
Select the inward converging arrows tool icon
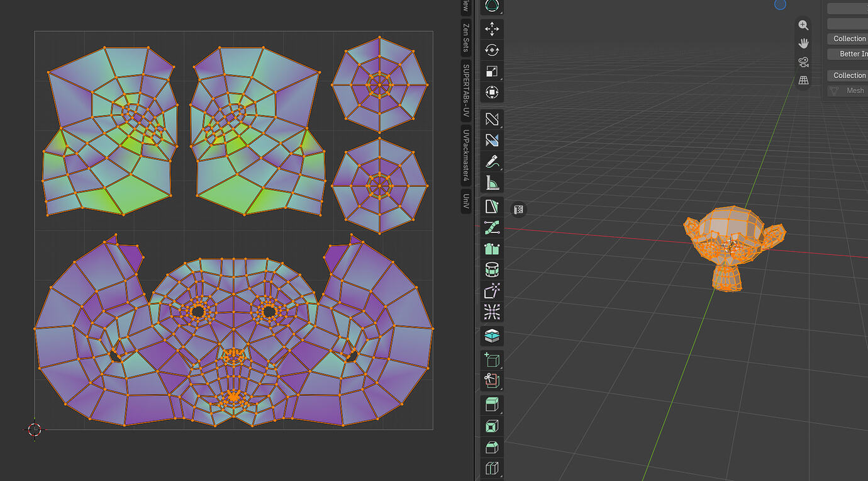coord(492,312)
